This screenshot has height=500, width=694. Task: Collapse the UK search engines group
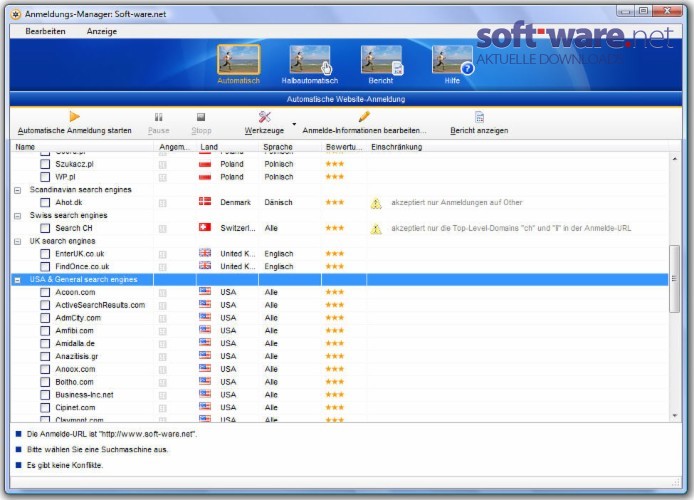click(x=18, y=242)
